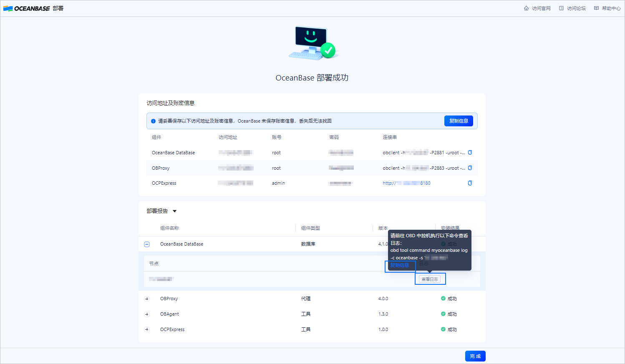Expand the OBAgent component row
The height and width of the screenshot is (364, 625).
(x=147, y=314)
